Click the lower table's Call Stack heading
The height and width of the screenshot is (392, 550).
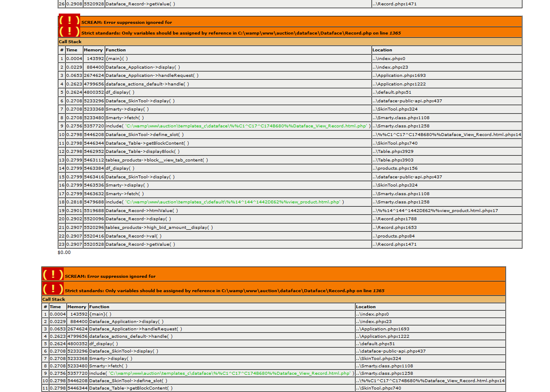54,300
